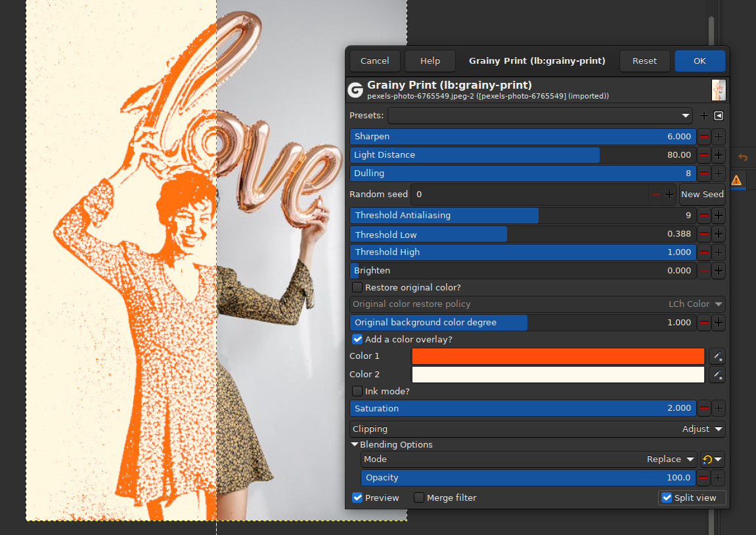This screenshot has height=535, width=756.
Task: Enable Ink mode checkbox
Action: point(357,391)
